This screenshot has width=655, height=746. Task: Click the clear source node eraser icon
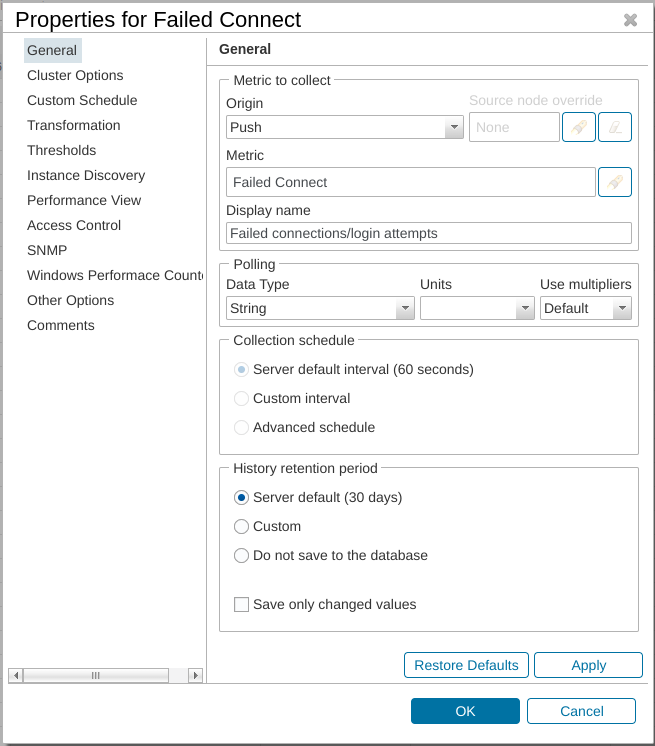point(615,127)
